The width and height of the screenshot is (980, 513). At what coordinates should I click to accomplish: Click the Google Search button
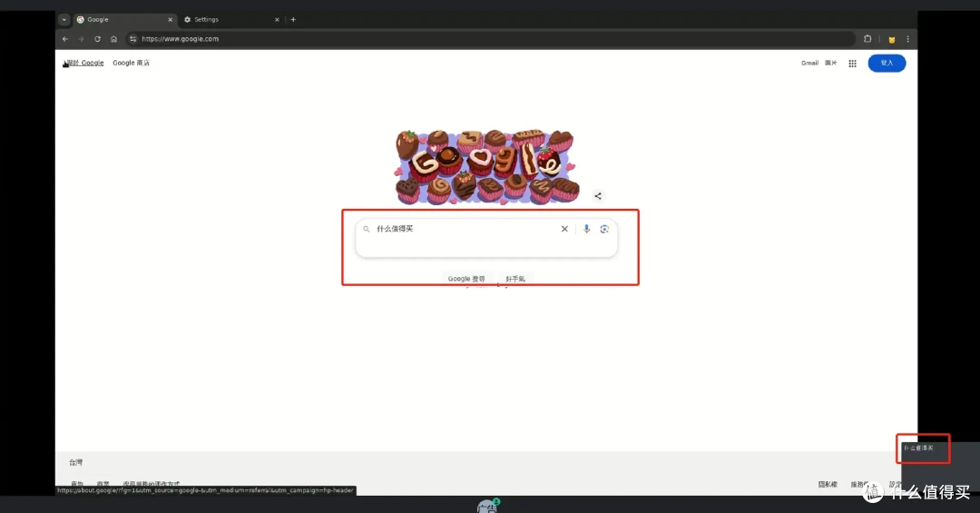point(466,279)
